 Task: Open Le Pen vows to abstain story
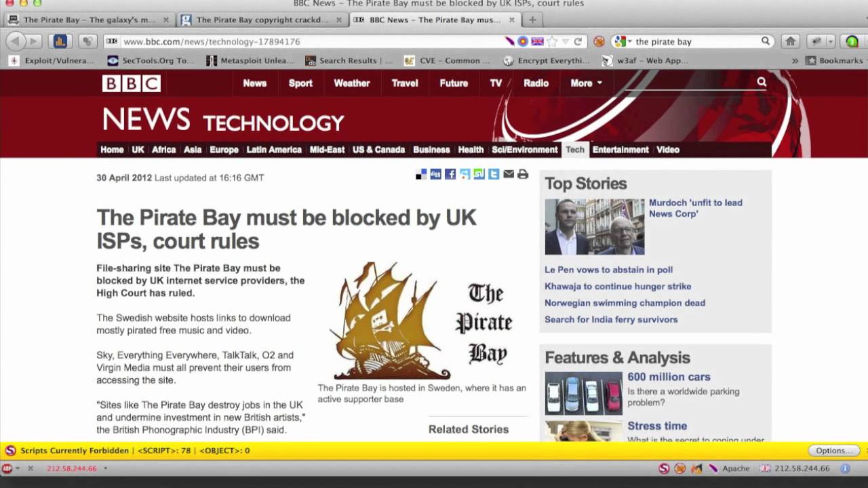[x=609, y=270]
